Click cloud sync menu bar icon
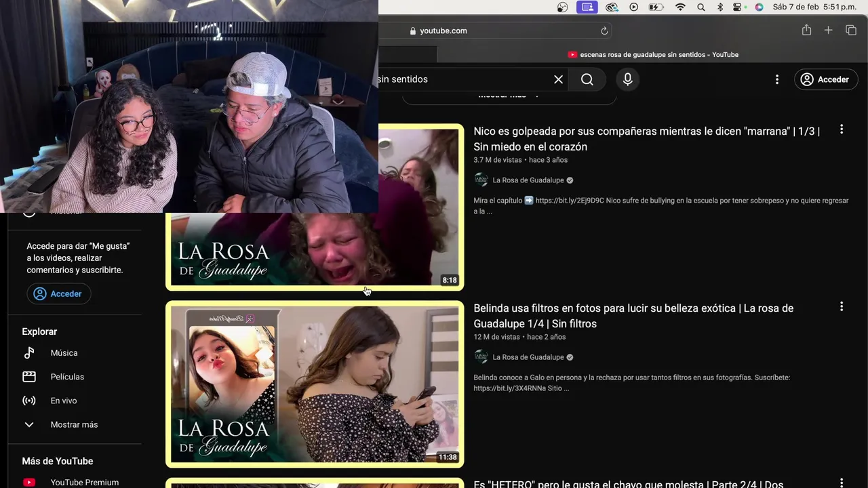The height and width of the screenshot is (488, 868). [612, 7]
